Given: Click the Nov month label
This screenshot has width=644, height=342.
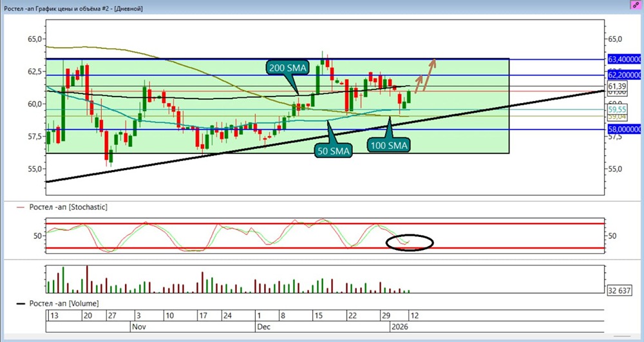Looking at the screenshot, I should (x=138, y=327).
